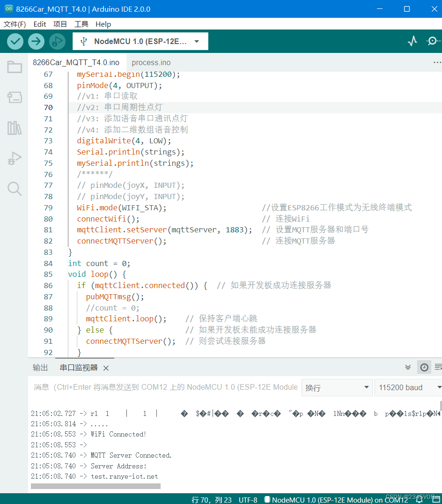The height and width of the screenshot is (504, 442).
Task: Click the horizontal scrollbar in serial output
Action: (96, 486)
